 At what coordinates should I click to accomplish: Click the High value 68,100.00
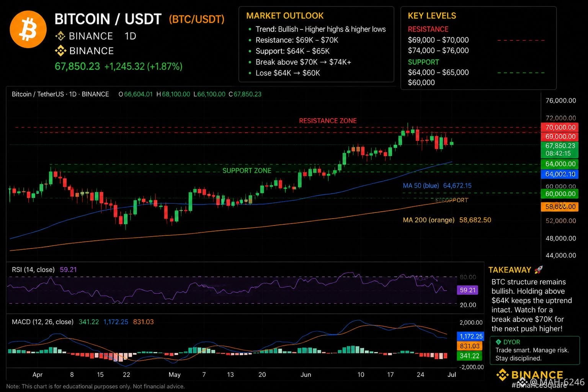tap(176, 94)
